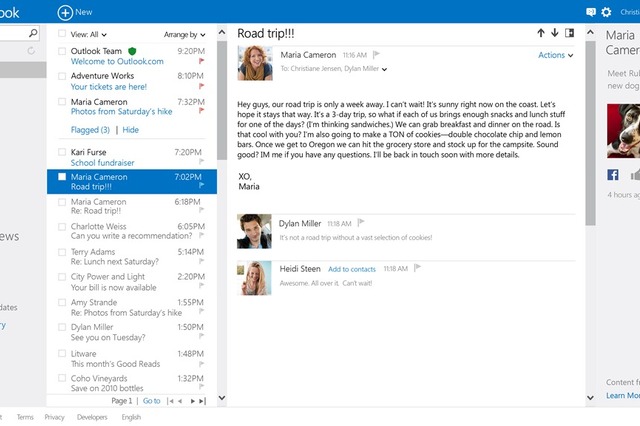Open Coho Vineyards Save on 2010 bottles

point(132,383)
